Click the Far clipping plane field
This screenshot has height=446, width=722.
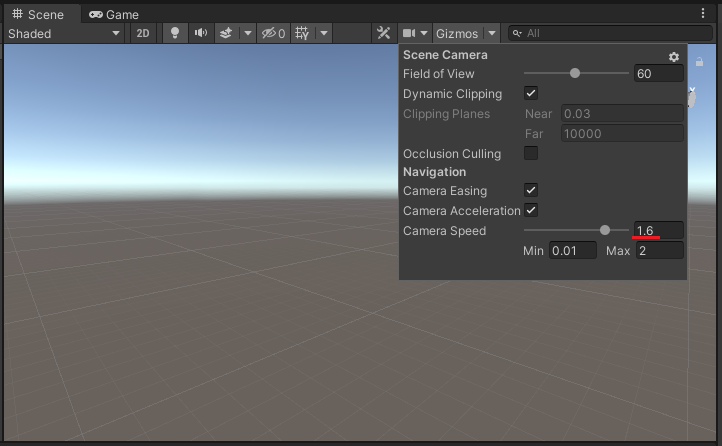(x=622, y=134)
